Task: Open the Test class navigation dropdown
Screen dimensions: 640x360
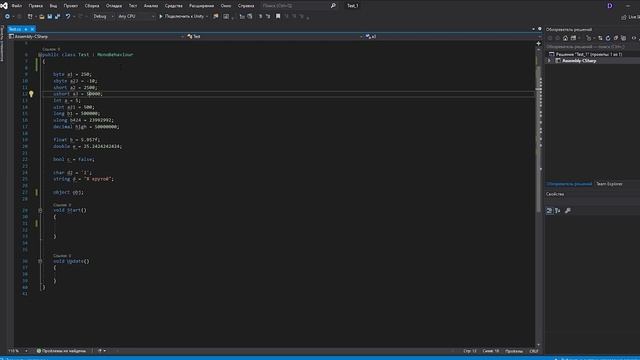Action: [x=275, y=36]
